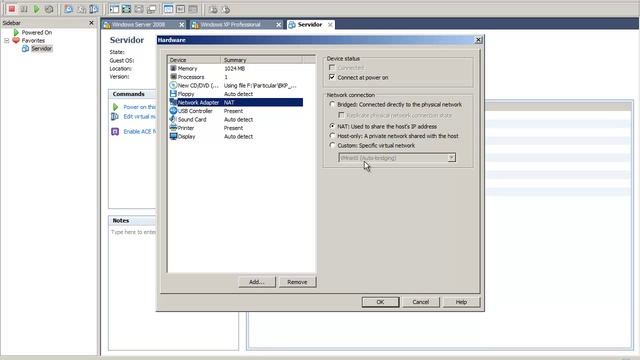Click the second-to-last toolbar icon

coord(213,9)
